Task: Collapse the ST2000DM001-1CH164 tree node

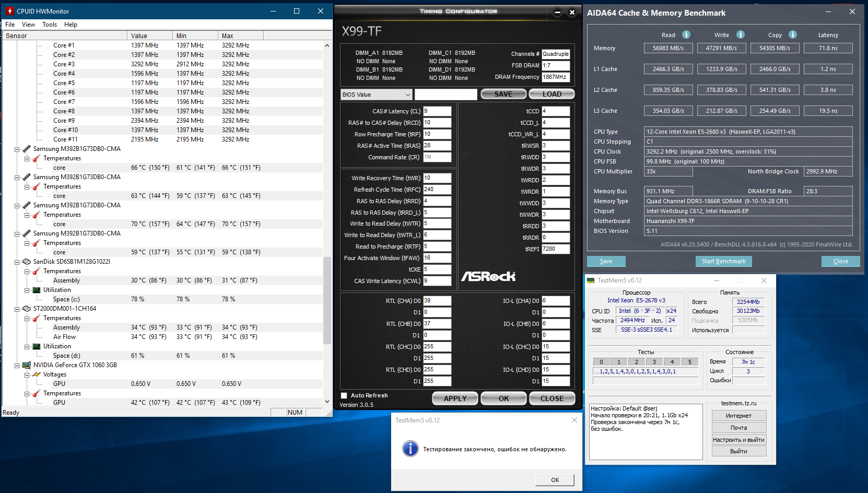Action: [17, 309]
